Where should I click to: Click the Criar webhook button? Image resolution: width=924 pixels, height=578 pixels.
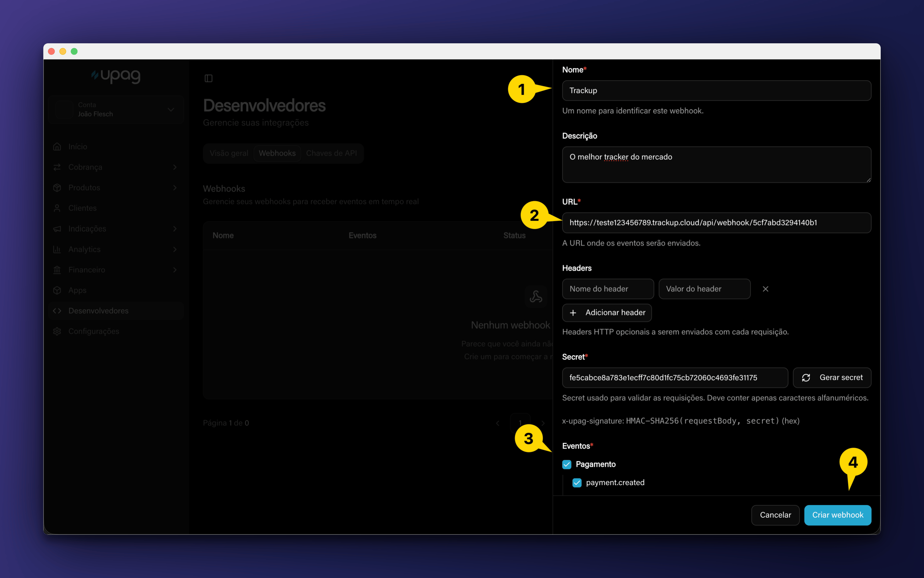[x=838, y=515]
